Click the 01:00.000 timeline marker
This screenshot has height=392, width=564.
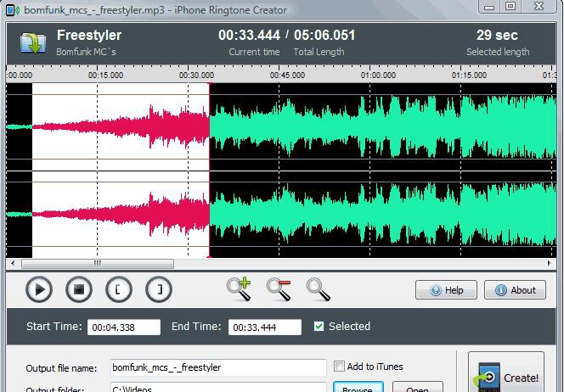[378, 76]
